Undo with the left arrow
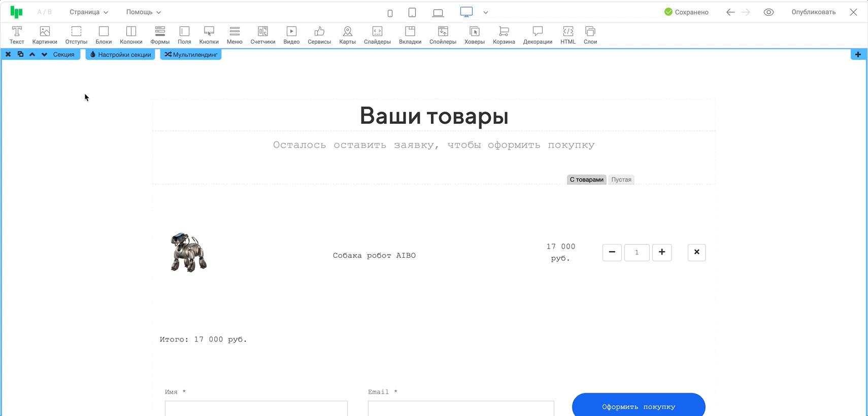 pos(730,12)
